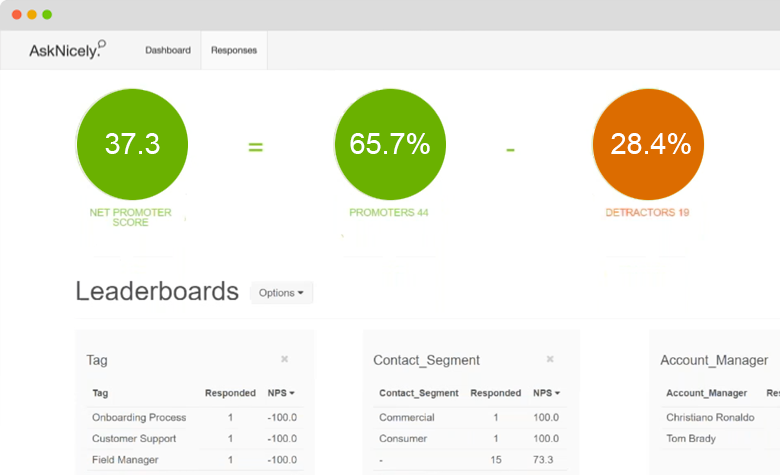Close the Contact_Segment leaderboard panel

tap(549, 359)
